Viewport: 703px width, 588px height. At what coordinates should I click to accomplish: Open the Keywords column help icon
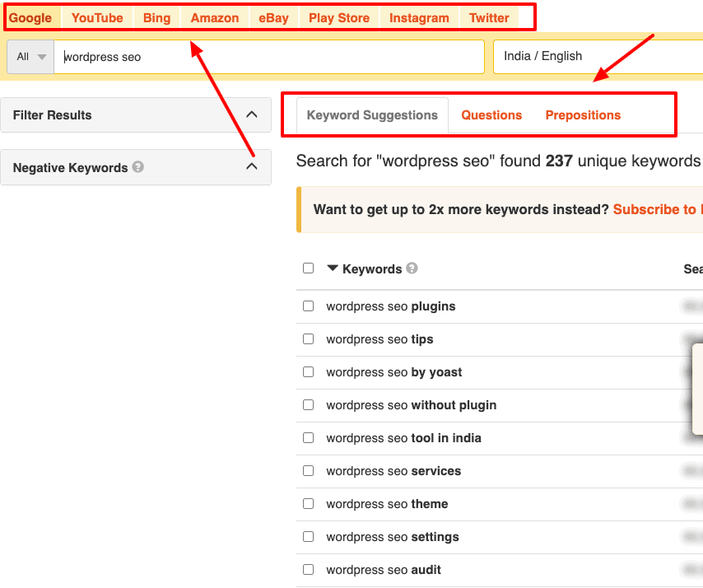point(412,268)
